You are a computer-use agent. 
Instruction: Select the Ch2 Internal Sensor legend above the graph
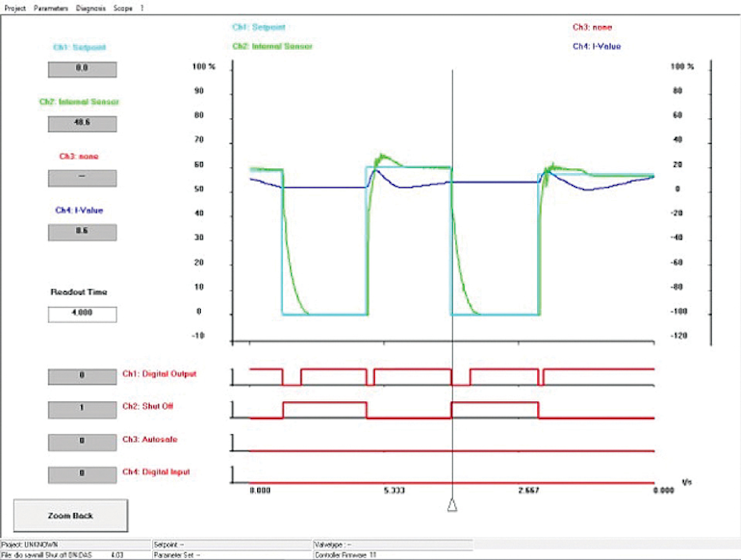coord(272,46)
